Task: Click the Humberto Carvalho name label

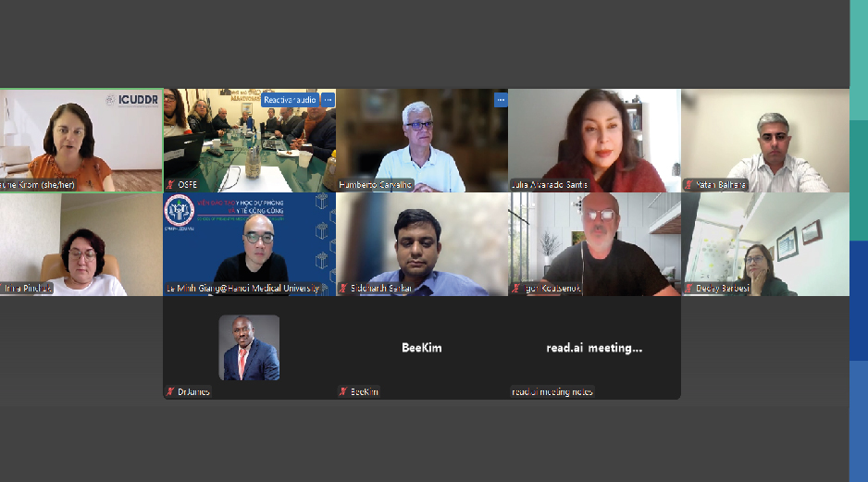Action: (x=375, y=185)
